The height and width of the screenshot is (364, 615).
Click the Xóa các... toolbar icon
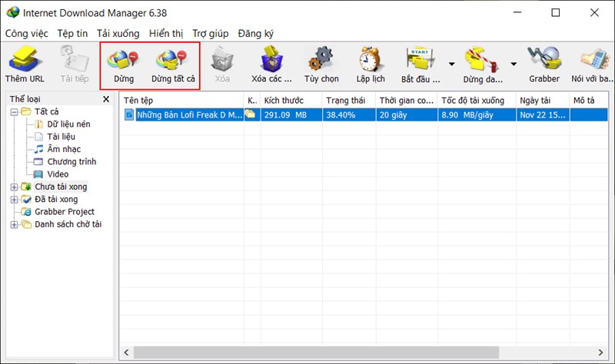271,59
